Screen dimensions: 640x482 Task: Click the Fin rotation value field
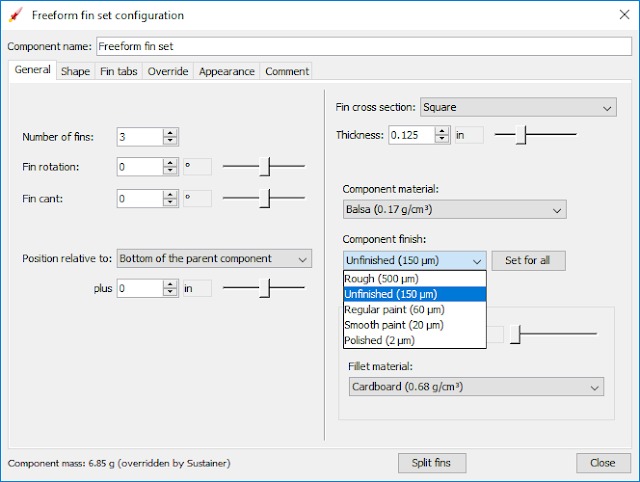(x=140, y=167)
